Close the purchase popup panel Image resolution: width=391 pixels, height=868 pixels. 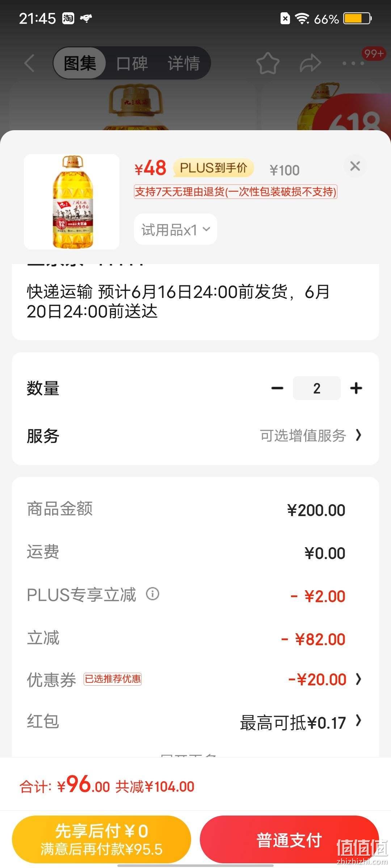coord(355,166)
